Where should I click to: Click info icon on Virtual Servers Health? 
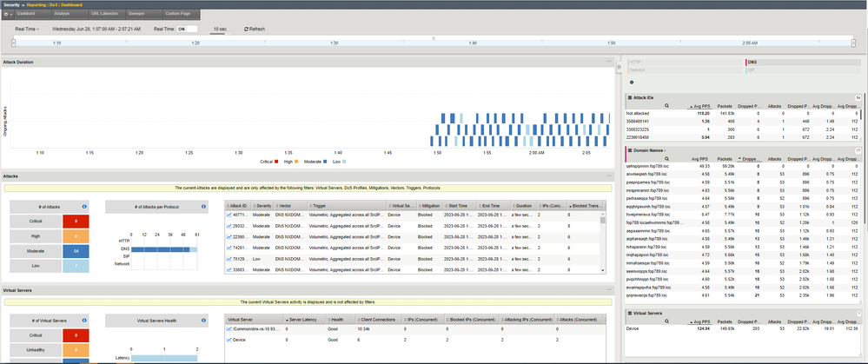pyautogui.click(x=202, y=320)
